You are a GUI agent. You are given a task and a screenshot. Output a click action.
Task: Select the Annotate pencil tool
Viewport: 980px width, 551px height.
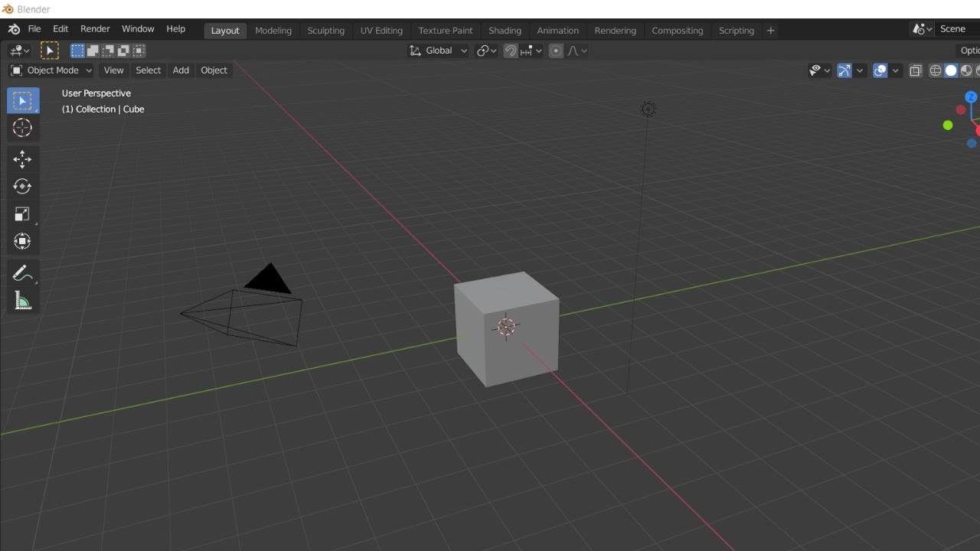pyautogui.click(x=22, y=273)
